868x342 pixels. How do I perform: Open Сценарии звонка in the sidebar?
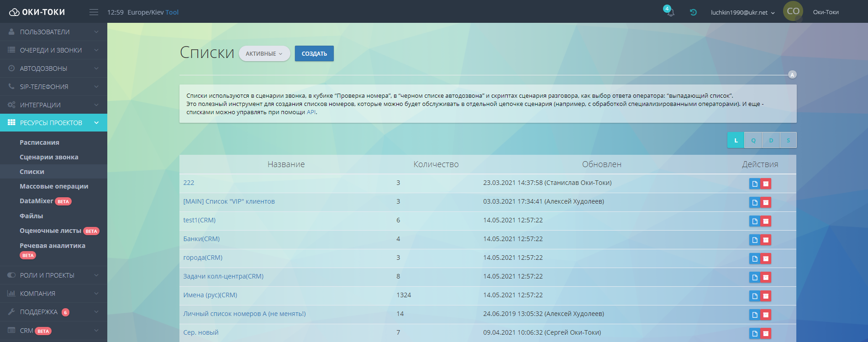49,157
